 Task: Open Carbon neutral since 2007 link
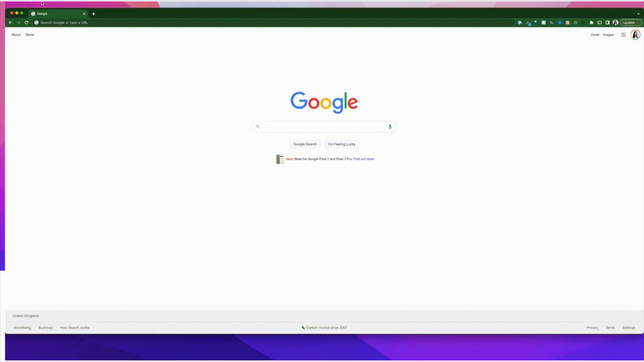[324, 328]
